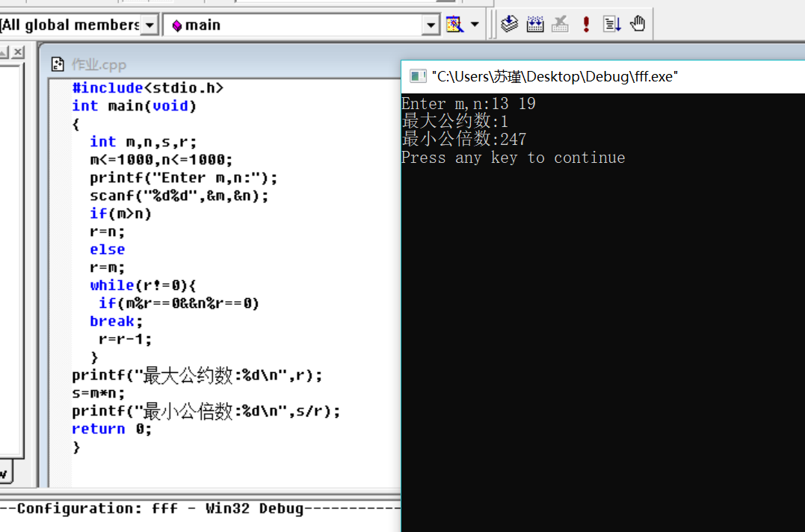Click the 最大公约数 printf line in code
This screenshot has height=532, width=805.
point(197,375)
